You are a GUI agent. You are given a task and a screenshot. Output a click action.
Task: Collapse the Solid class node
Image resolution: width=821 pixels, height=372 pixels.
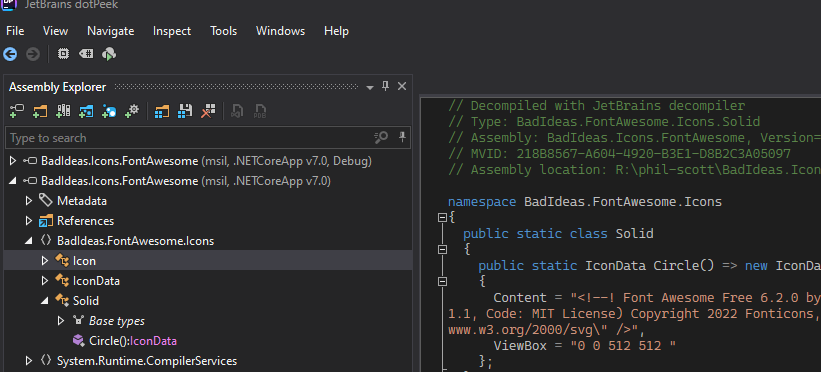(45, 301)
